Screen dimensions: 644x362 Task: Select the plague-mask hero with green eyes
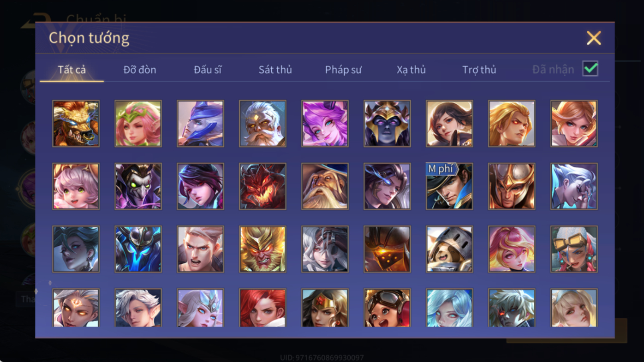pyautogui.click(x=138, y=186)
